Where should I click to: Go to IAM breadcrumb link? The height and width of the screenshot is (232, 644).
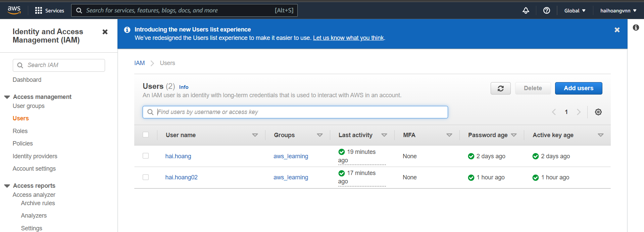click(140, 63)
